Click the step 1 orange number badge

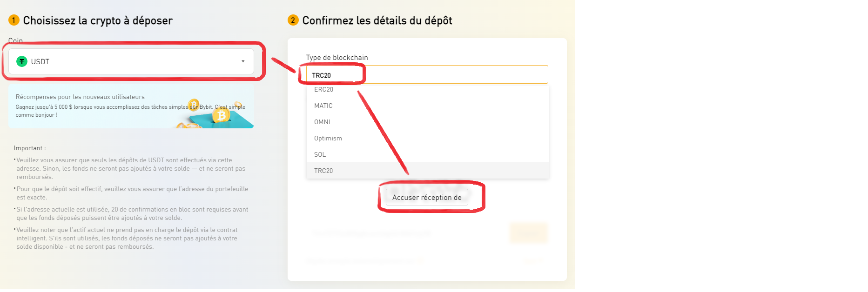(14, 20)
